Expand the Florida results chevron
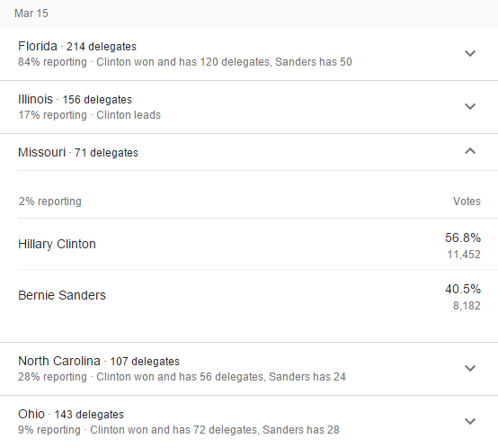The width and height of the screenshot is (498, 448). tap(470, 53)
